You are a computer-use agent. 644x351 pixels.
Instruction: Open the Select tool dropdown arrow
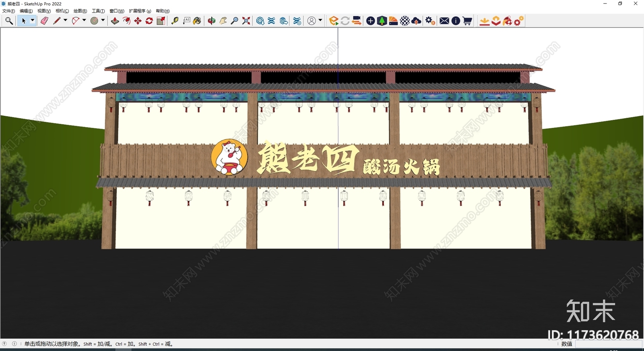[33, 21]
